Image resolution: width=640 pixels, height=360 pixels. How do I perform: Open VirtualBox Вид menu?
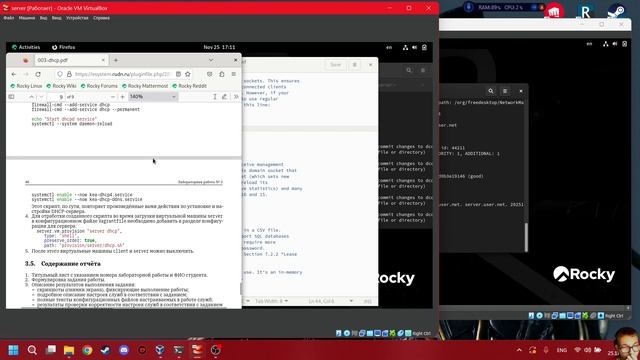click(x=43, y=18)
